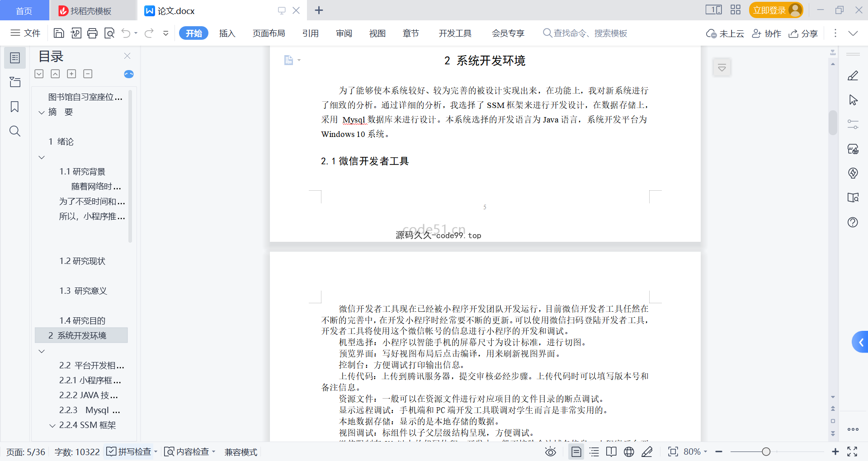
Task: Select 1.1 研究背景 in the outline
Action: click(x=82, y=172)
